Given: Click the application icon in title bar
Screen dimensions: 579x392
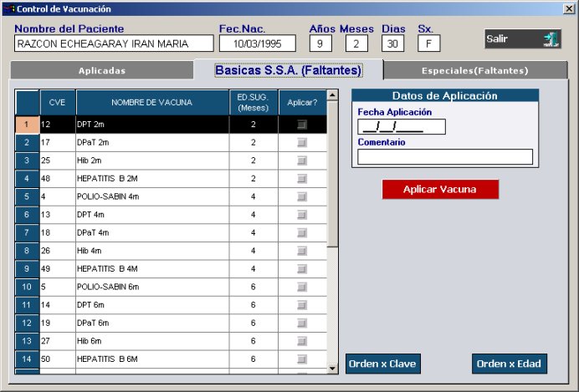Looking at the screenshot, I should coord(10,9).
